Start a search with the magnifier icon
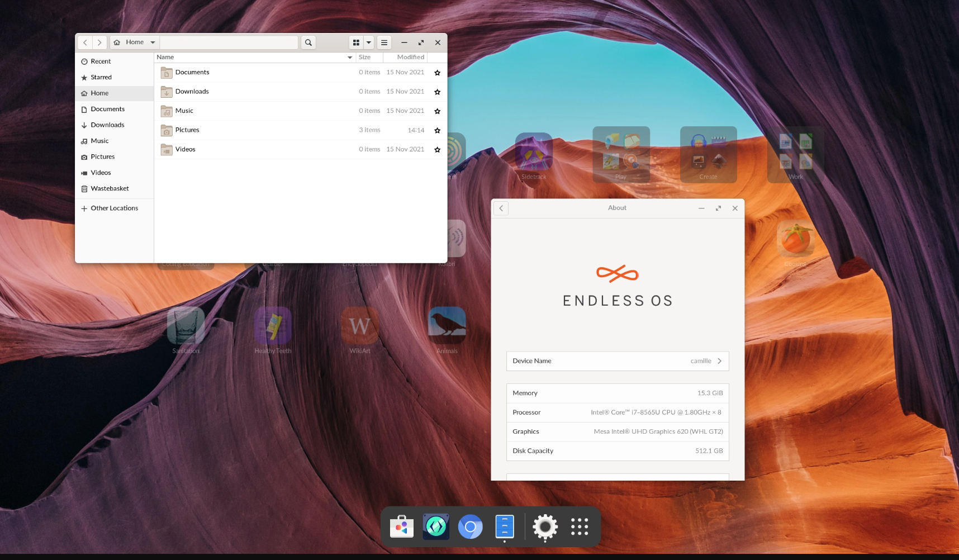The image size is (959, 560). point(308,42)
